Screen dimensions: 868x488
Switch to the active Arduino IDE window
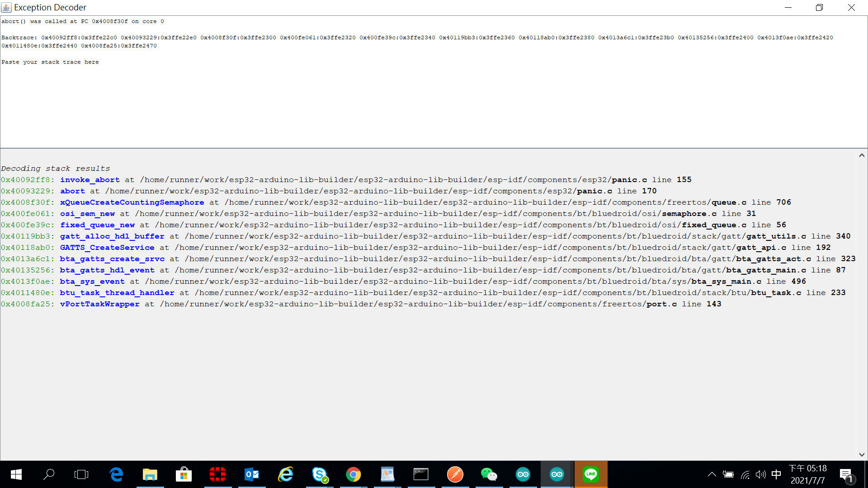pyautogui.click(x=557, y=474)
